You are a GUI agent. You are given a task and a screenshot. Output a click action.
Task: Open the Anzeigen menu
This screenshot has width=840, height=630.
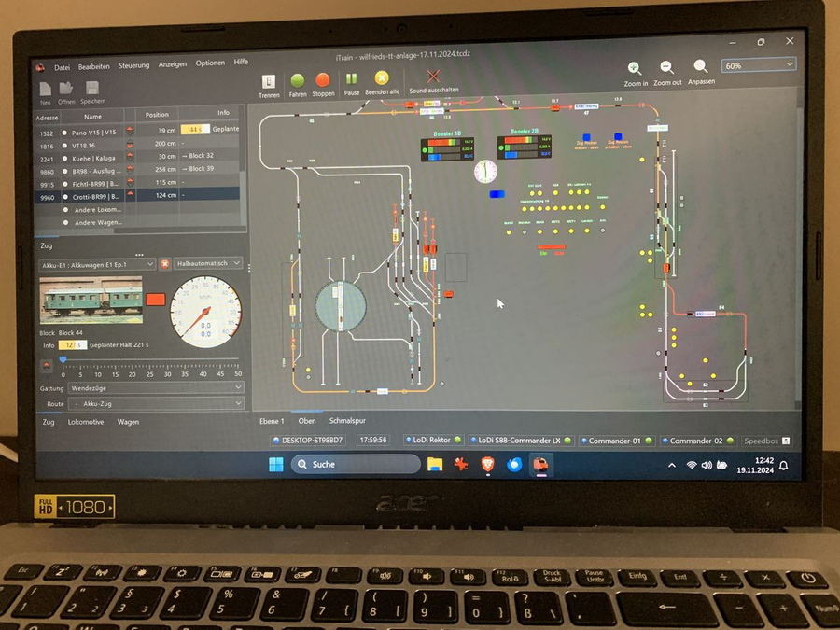coord(173,64)
